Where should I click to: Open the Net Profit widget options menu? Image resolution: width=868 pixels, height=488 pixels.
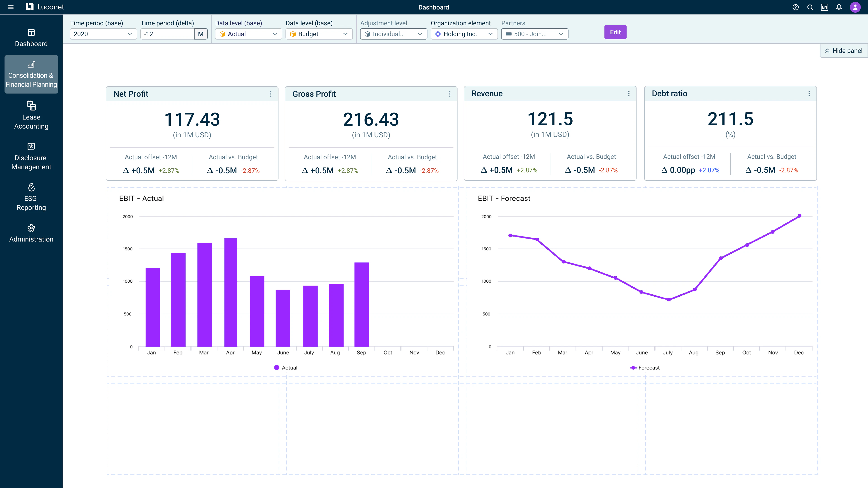[x=271, y=94]
